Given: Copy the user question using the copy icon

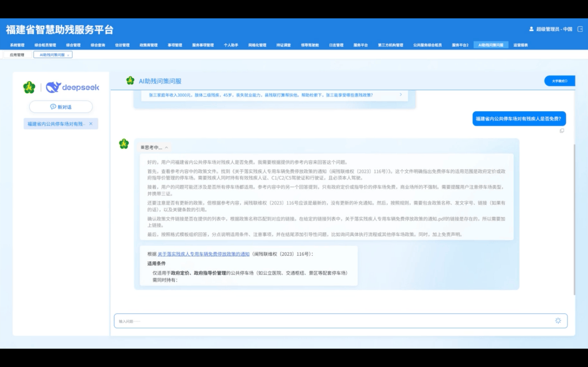Looking at the screenshot, I should tap(562, 131).
